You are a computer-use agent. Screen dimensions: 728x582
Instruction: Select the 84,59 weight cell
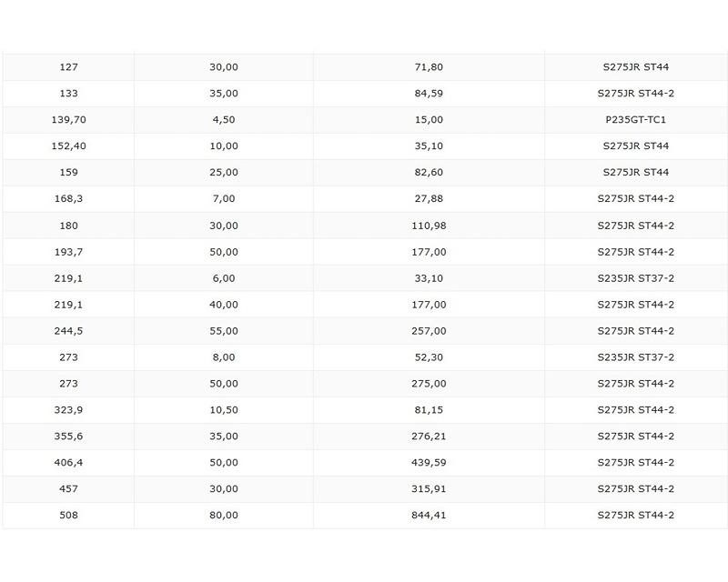coord(429,94)
